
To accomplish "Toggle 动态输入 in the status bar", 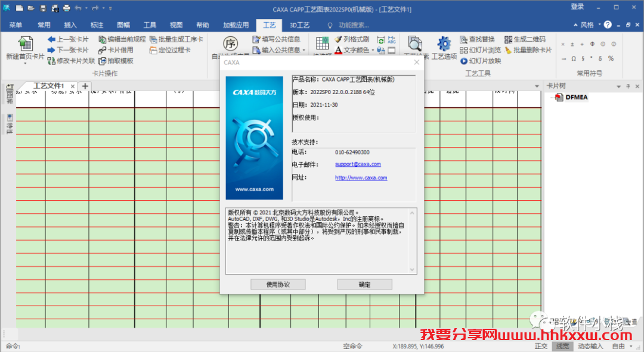I will (590, 346).
